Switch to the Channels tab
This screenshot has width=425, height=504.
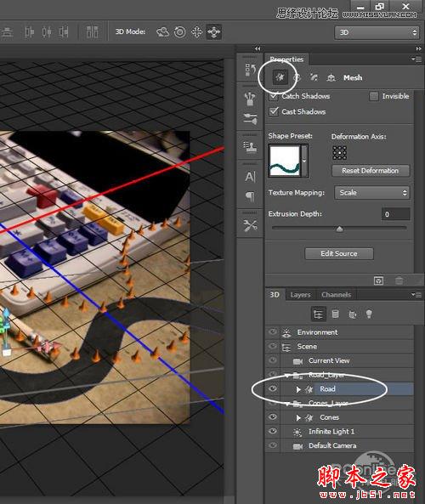point(337,295)
